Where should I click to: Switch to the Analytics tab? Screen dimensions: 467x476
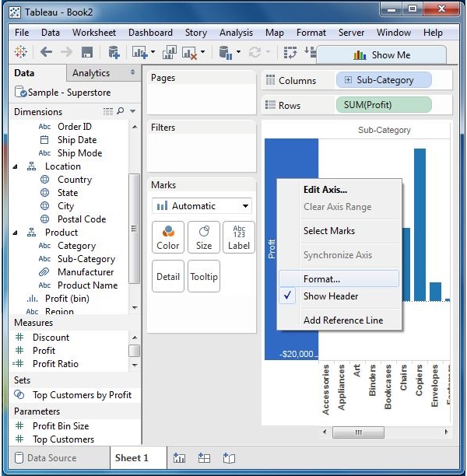[91, 73]
